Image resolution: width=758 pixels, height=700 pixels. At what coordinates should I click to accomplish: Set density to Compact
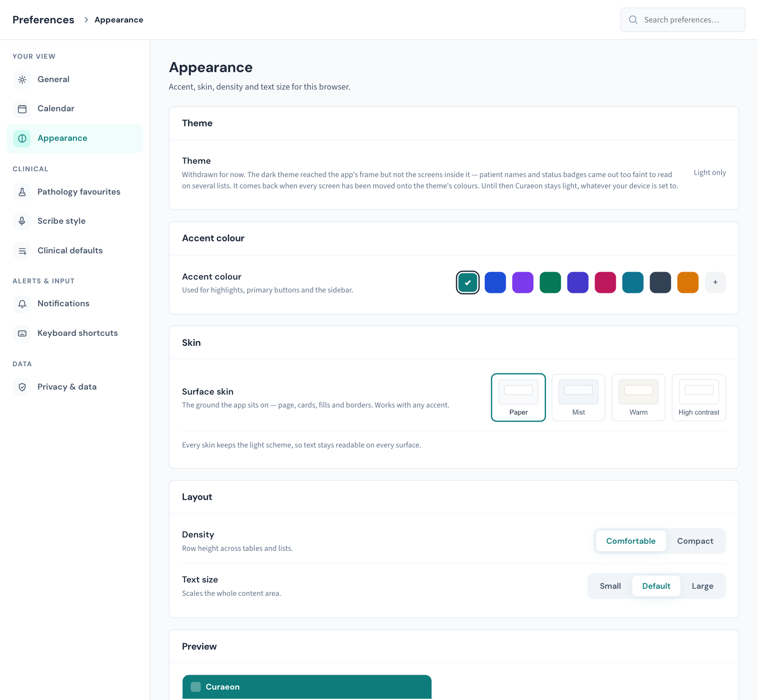click(695, 541)
